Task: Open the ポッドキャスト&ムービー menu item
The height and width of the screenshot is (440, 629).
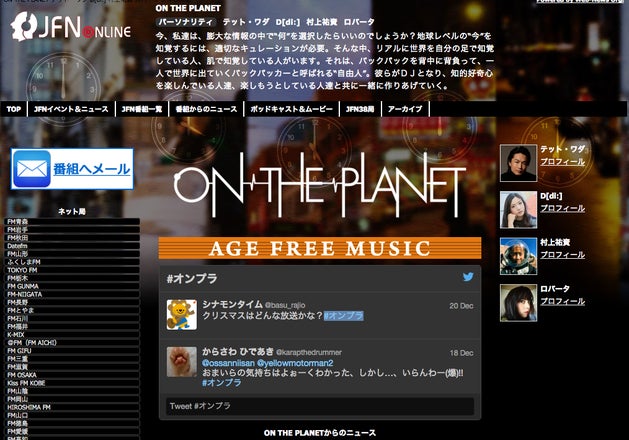Action: point(291,109)
